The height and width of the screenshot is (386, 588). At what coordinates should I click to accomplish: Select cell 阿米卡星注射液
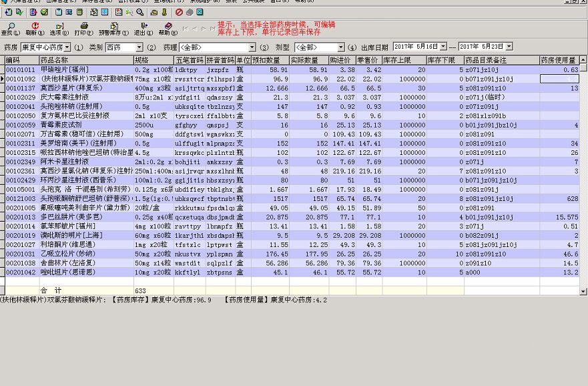point(86,162)
